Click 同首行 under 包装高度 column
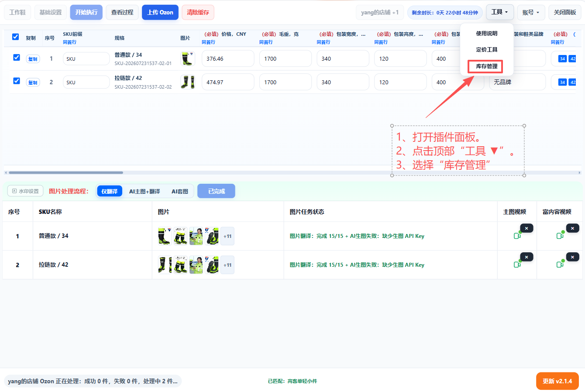This screenshot has height=392, width=585. click(381, 42)
